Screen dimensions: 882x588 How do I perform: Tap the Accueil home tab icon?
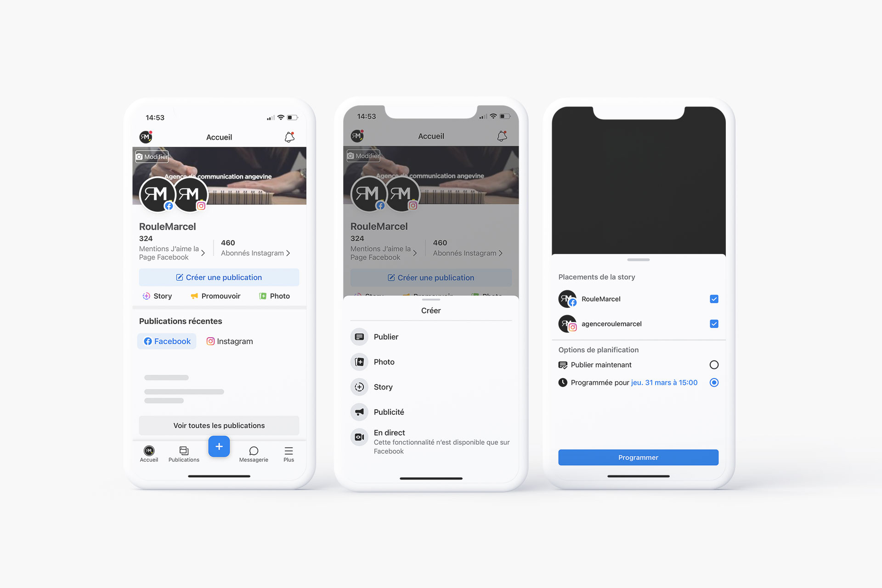click(x=149, y=450)
